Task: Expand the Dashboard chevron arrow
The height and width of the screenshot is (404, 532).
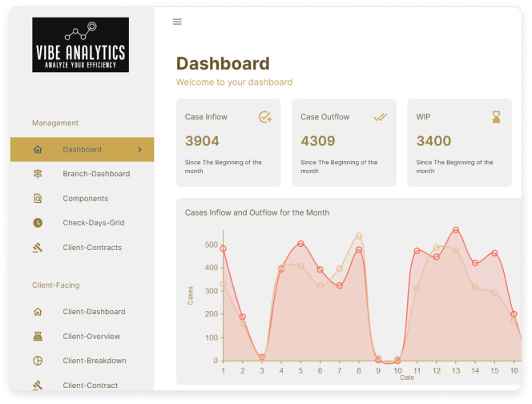Action: click(x=140, y=149)
